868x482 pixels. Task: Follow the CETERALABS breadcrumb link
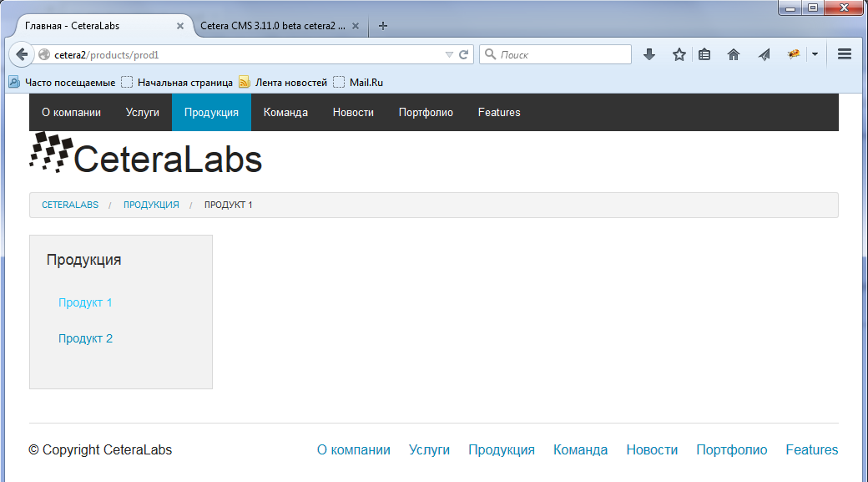(x=70, y=205)
